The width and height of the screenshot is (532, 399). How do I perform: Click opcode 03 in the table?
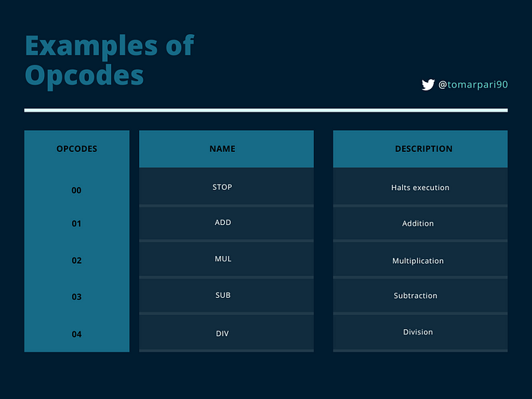76,297
